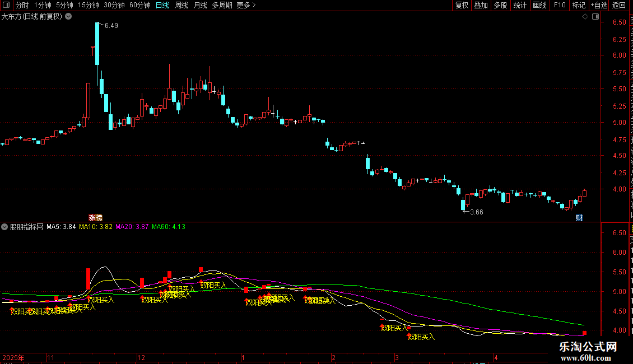Click the month 4 axis marker
The height and width of the screenshot is (364, 633).
click(x=496, y=357)
